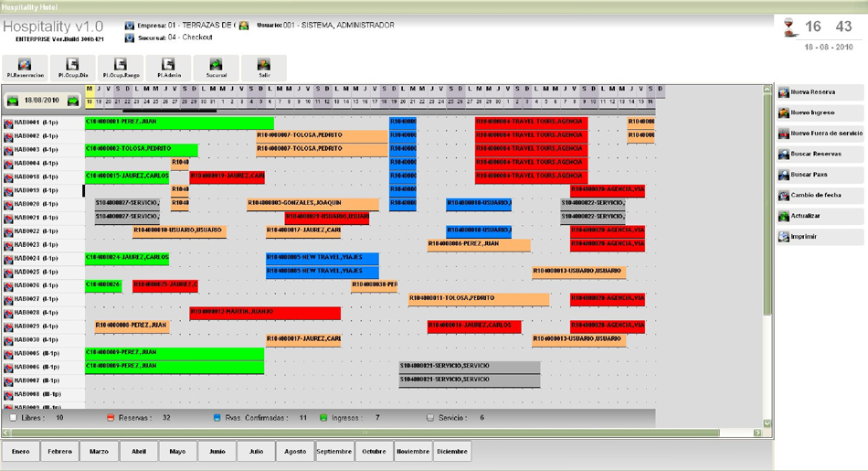Go to previous date with left green arrow
This screenshot has width=868, height=471.
pos(13,101)
